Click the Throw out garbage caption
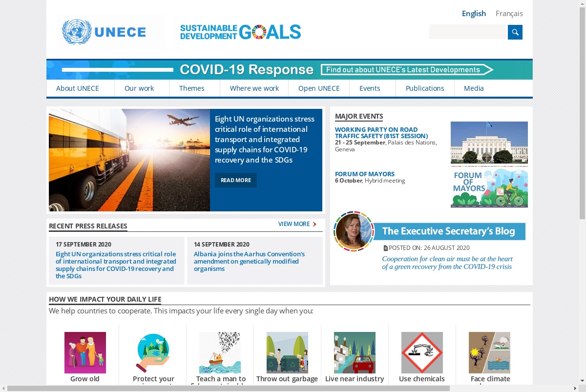The width and height of the screenshot is (586, 392). [x=287, y=379]
